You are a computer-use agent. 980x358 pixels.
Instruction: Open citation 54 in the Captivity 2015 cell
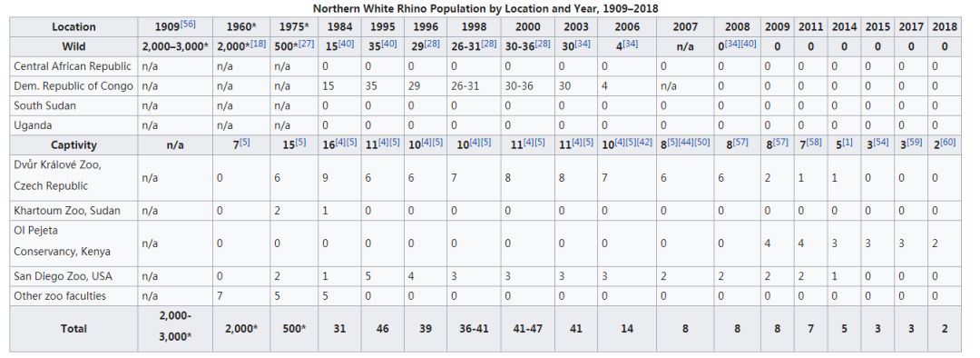pos(881,142)
